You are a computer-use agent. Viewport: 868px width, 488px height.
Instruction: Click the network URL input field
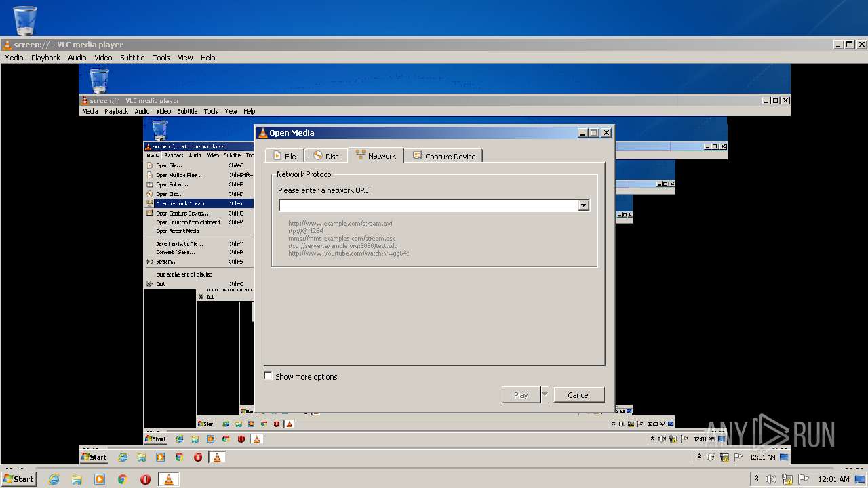coord(429,205)
